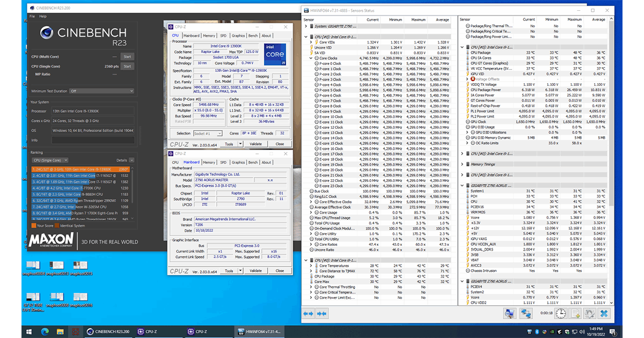Screen dimensions: 644x338
Task: Select CPU Package Power sensor row
Action: [x=536, y=90]
